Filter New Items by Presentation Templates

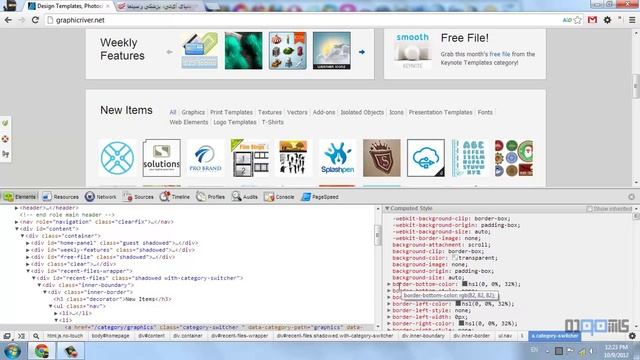point(440,112)
